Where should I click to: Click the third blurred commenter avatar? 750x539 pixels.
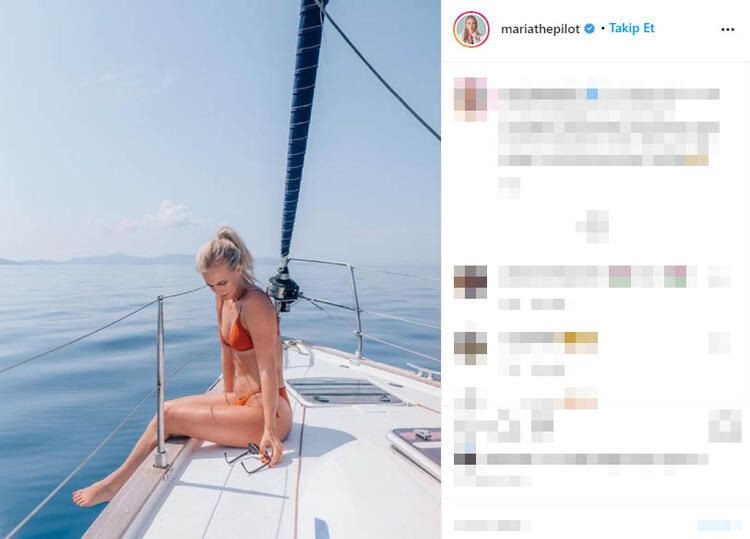click(471, 348)
